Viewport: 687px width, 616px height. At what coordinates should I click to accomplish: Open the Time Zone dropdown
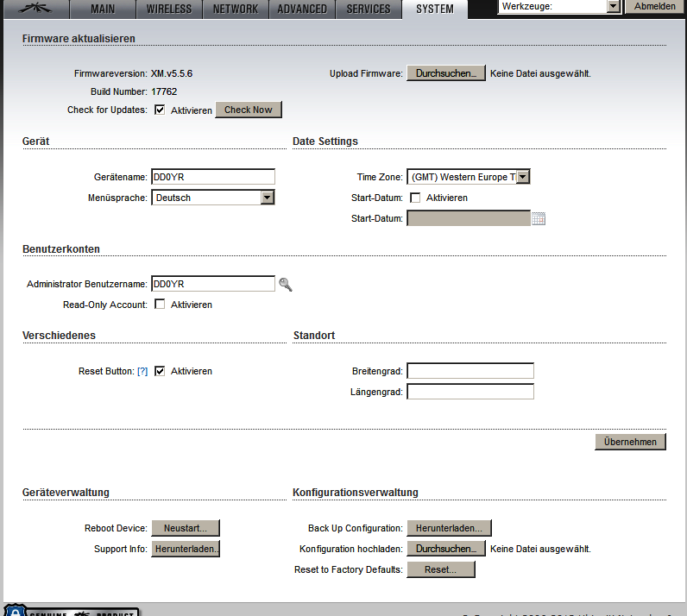coord(468,177)
